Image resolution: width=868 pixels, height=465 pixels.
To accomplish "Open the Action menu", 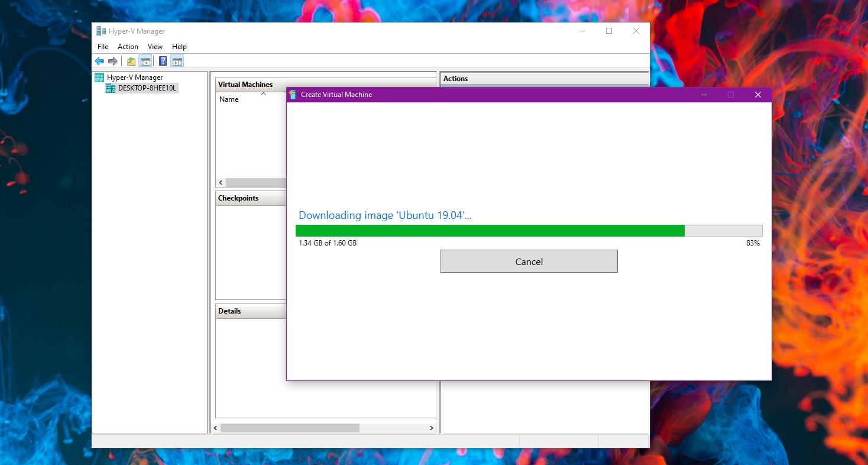I will click(x=128, y=46).
